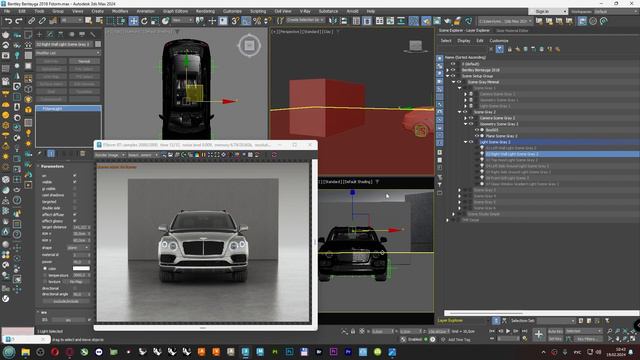
Task: Toggle visibility eye of Scene Gray 2
Action: coord(465,112)
